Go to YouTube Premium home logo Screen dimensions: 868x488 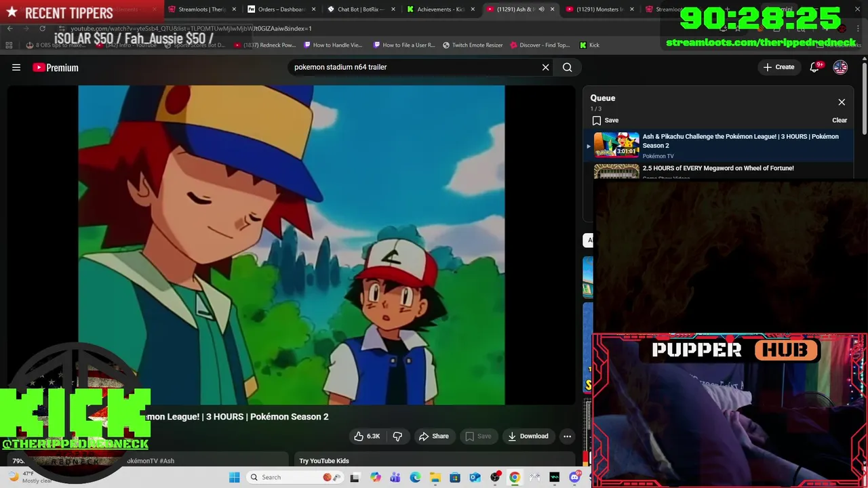coord(56,67)
